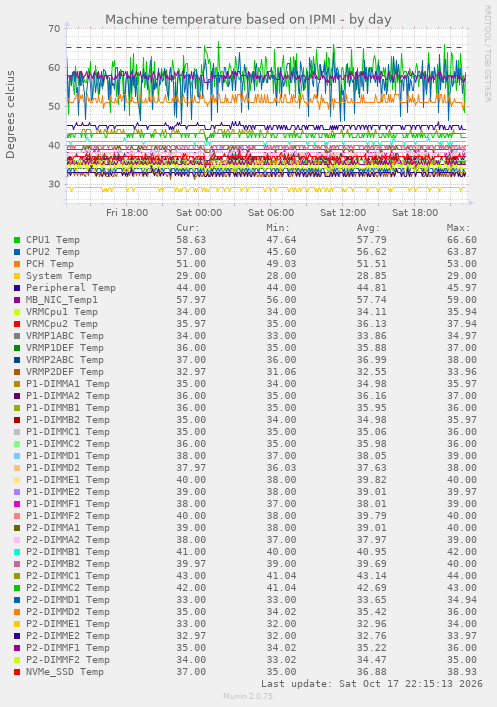Click the 'P2-DIMMC1 Temp' legend label
The image size is (497, 707).
click(68, 576)
